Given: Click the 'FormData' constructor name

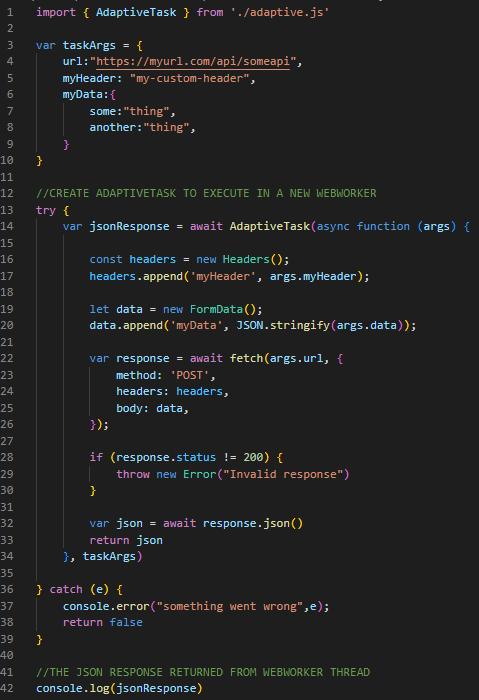Looking at the screenshot, I should pyautogui.click(x=216, y=309).
